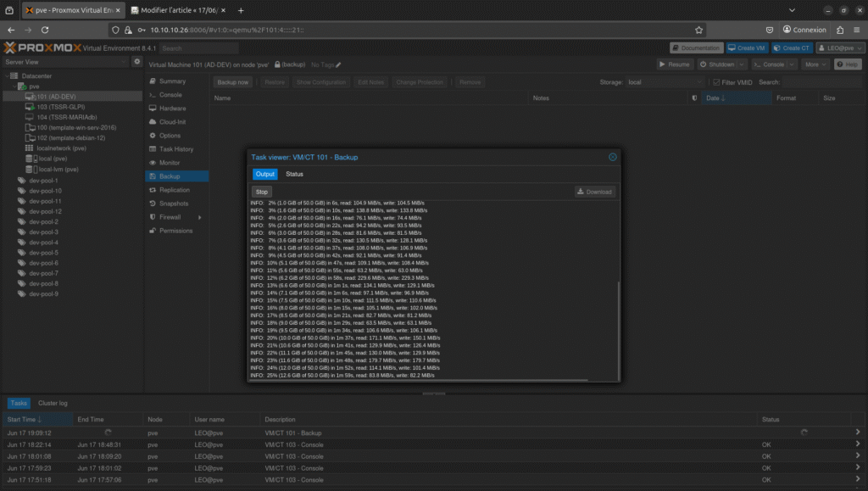Open the LEO@pve user menu
The height and width of the screenshot is (491, 868).
pos(841,48)
